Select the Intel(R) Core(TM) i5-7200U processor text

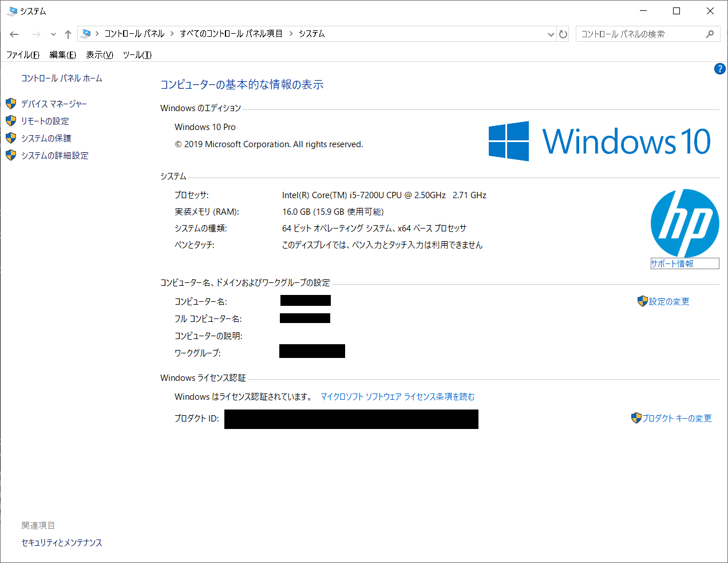384,195
